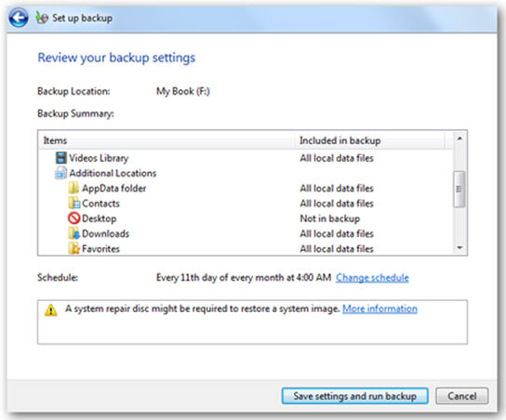
Task: Click the red prohibited icon beside Desktop
Action: coord(73,218)
